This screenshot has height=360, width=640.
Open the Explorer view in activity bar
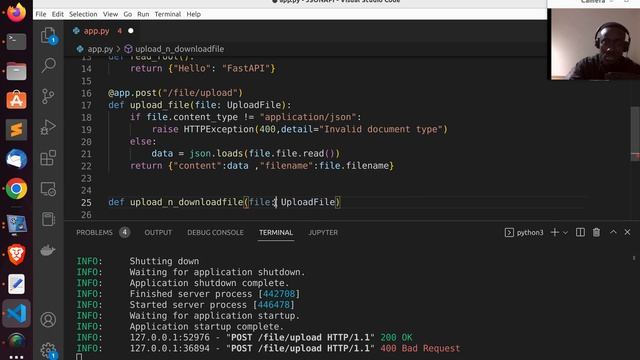pos(48,35)
